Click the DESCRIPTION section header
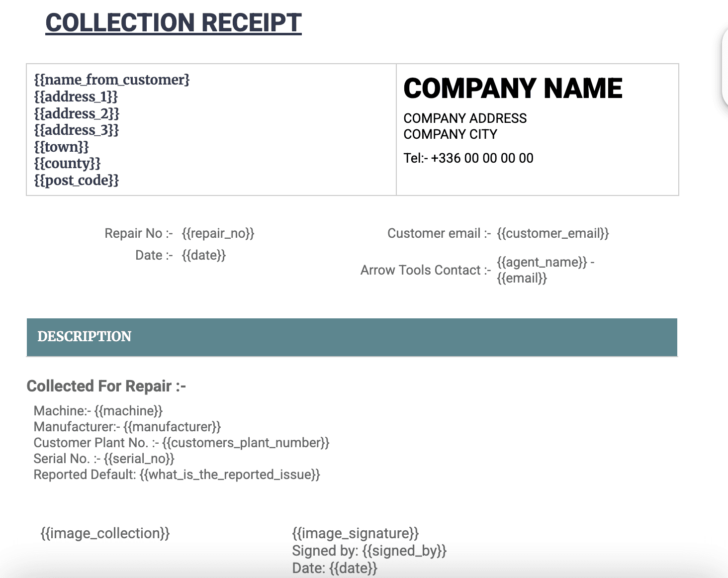The image size is (728, 578). point(85,337)
